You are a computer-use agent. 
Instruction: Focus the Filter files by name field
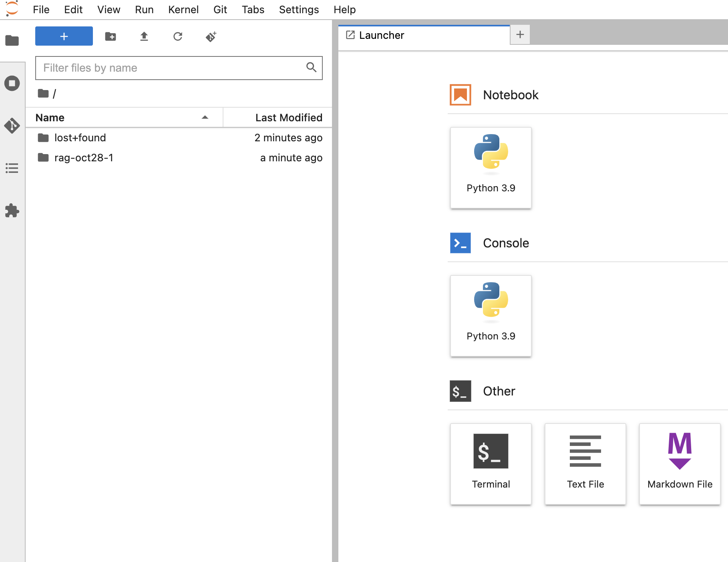coord(179,68)
